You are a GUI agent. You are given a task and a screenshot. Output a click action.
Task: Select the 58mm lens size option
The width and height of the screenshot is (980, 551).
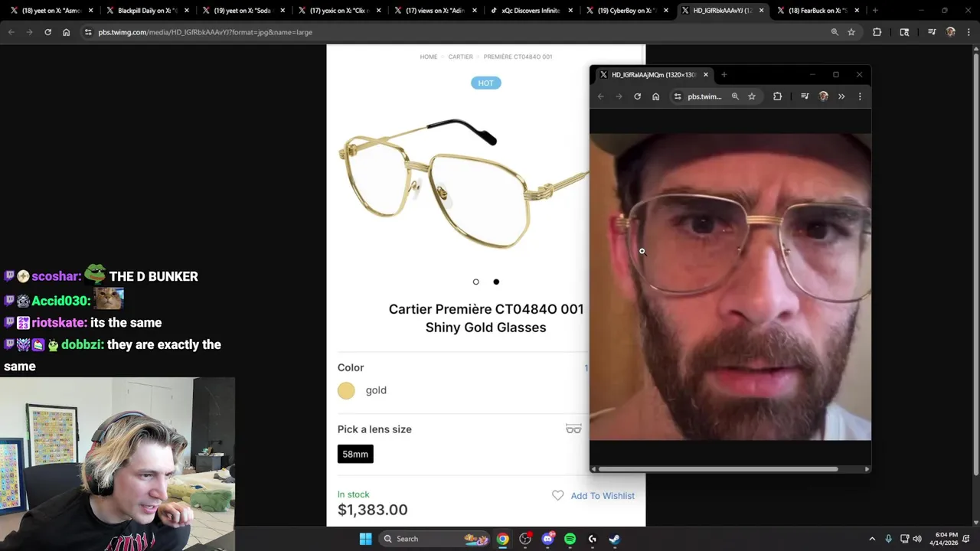(x=355, y=454)
